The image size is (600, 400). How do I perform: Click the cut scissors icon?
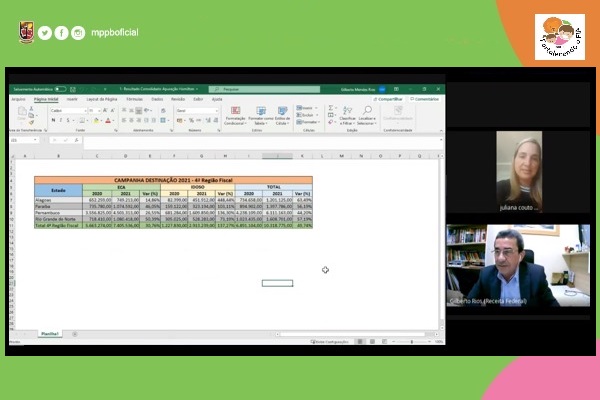point(31,109)
